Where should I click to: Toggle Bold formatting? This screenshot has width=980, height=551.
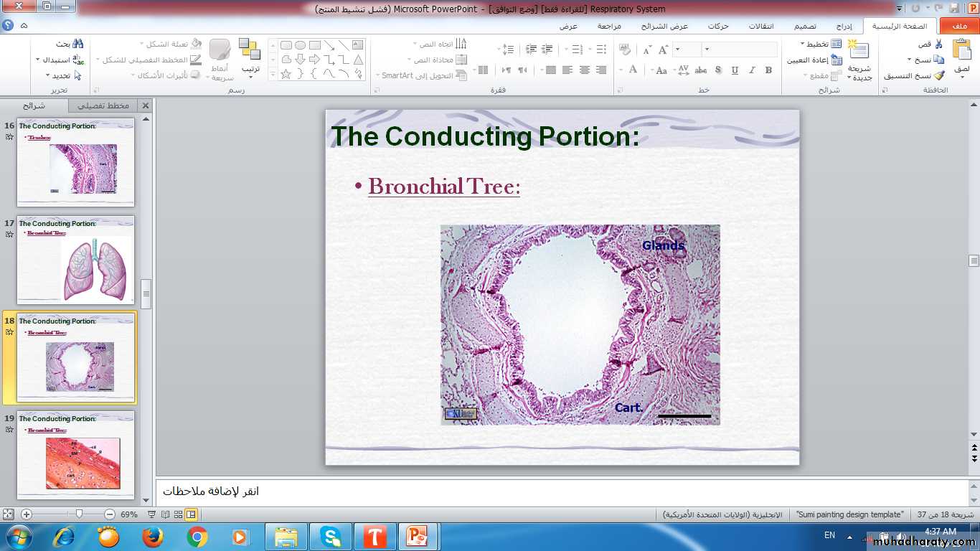point(768,70)
